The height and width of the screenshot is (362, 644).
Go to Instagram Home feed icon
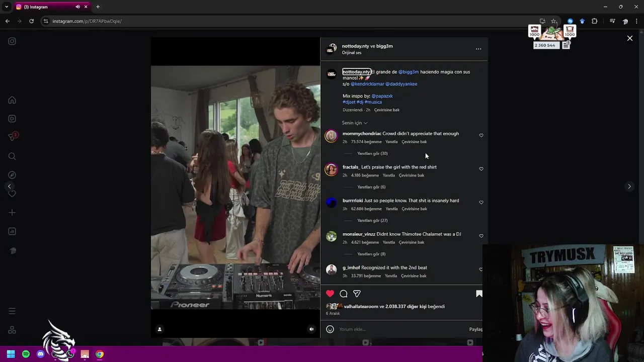(x=12, y=100)
